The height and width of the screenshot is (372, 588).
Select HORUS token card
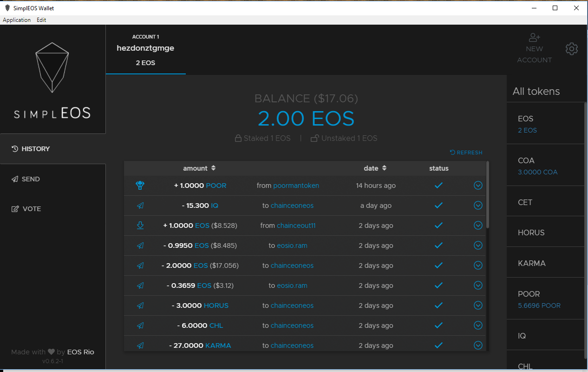[x=545, y=232]
